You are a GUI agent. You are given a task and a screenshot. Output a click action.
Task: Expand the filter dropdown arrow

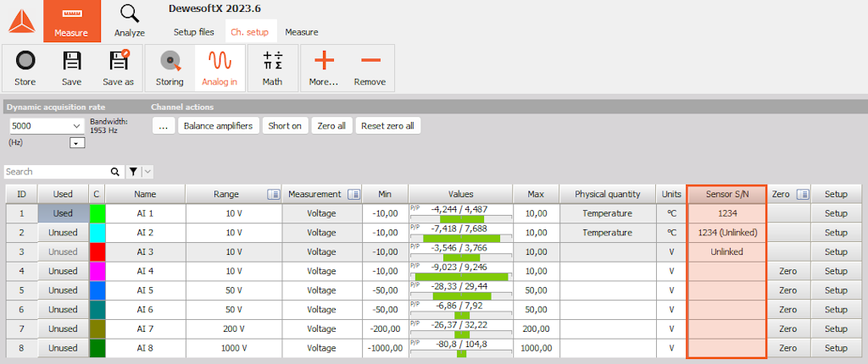click(147, 172)
